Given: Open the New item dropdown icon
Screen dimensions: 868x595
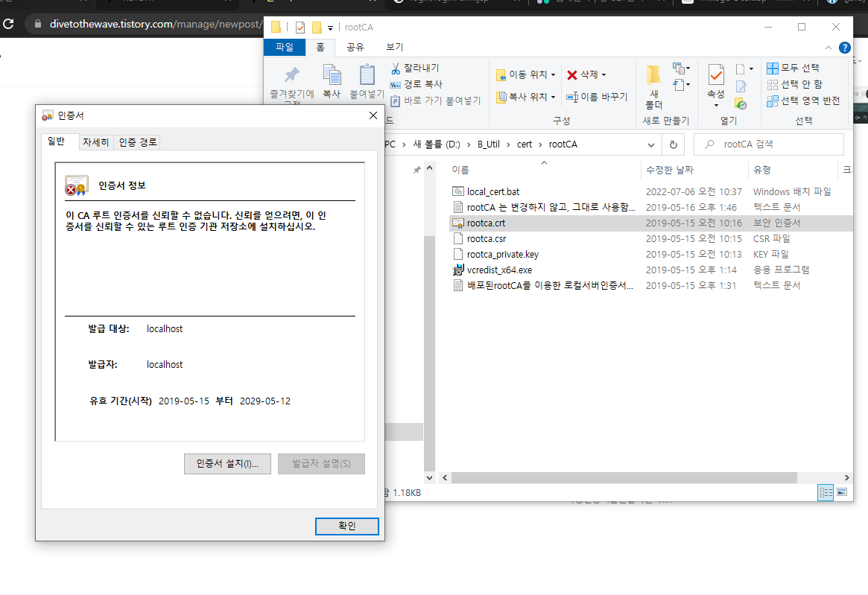Looking at the screenshot, I should click(682, 69).
